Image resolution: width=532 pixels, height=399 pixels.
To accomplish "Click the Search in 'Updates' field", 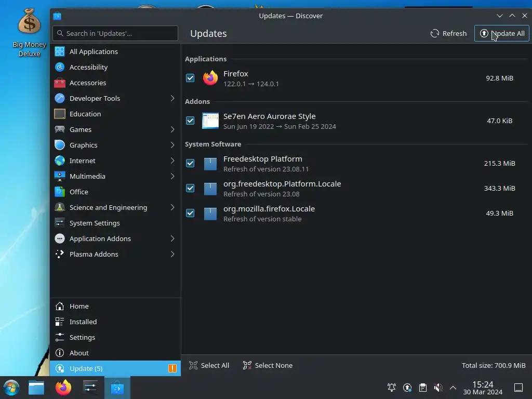I will tap(115, 33).
